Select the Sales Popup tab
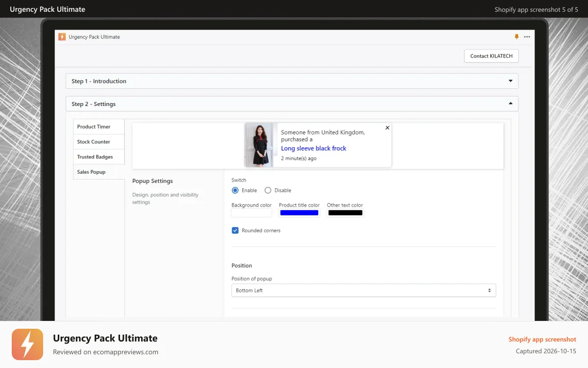This screenshot has height=368, width=588. click(99, 172)
